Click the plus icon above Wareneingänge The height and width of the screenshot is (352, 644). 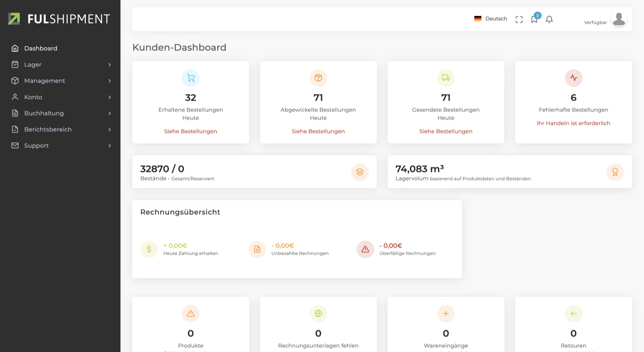[x=446, y=313]
